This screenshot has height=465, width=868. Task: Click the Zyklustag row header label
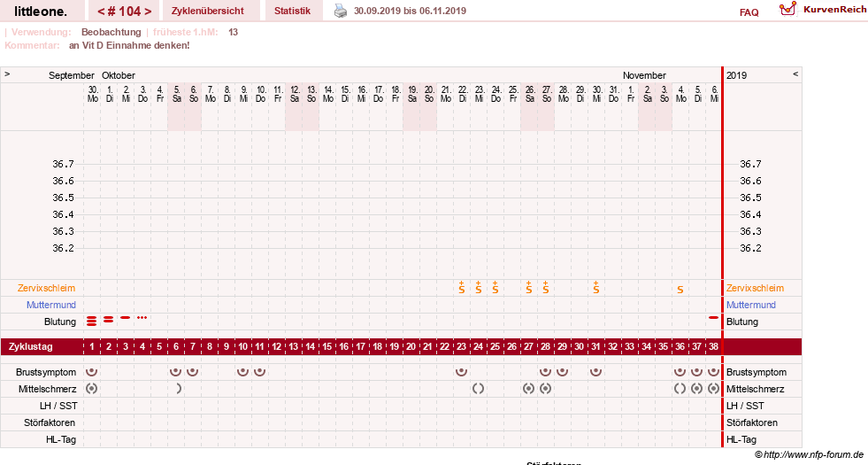click(x=30, y=346)
